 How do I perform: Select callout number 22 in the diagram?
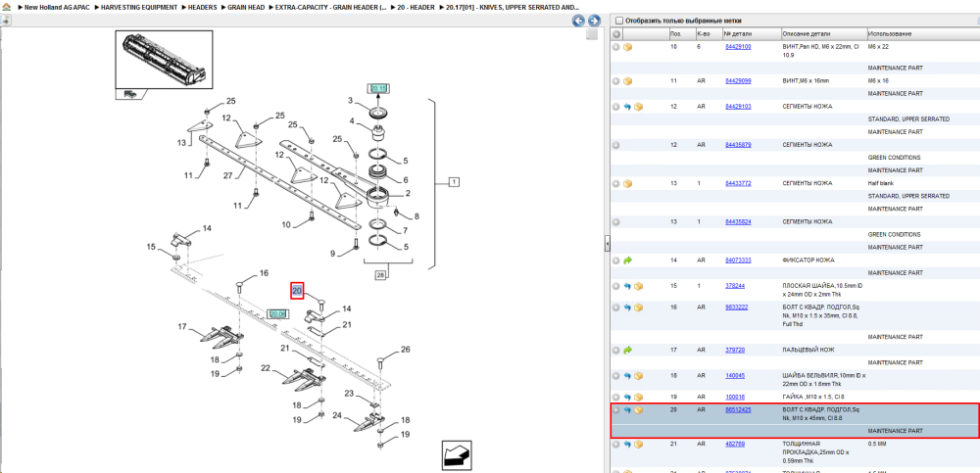(x=266, y=368)
